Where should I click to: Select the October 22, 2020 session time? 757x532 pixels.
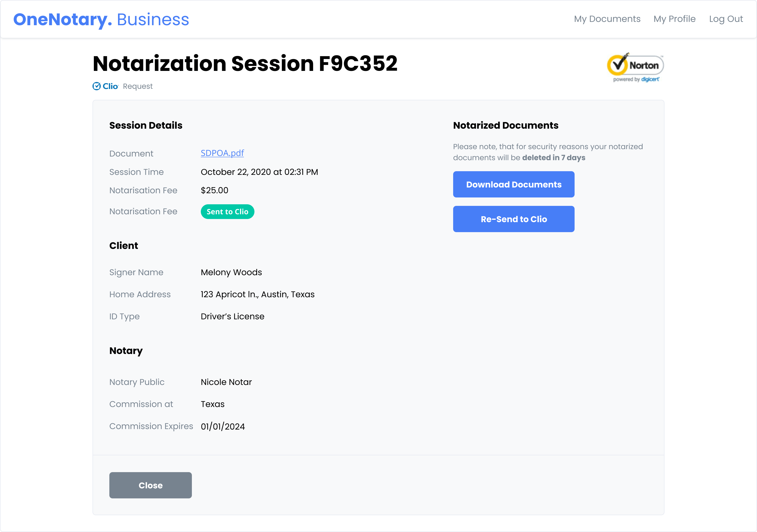(259, 172)
